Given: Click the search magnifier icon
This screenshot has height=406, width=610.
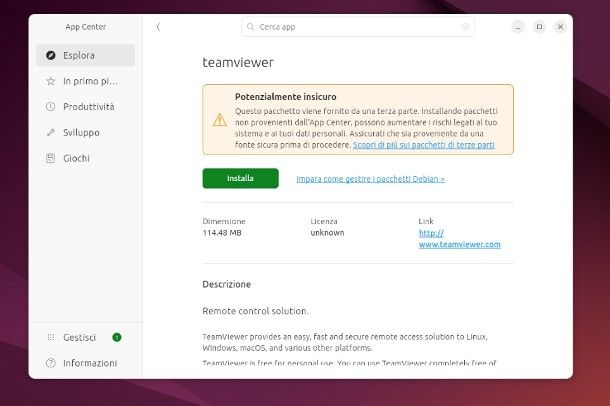Looking at the screenshot, I should pos(250,27).
